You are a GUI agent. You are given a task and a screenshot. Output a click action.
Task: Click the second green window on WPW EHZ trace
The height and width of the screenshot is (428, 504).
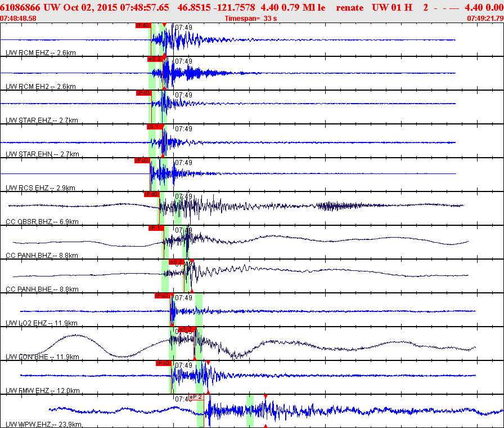pos(250,411)
